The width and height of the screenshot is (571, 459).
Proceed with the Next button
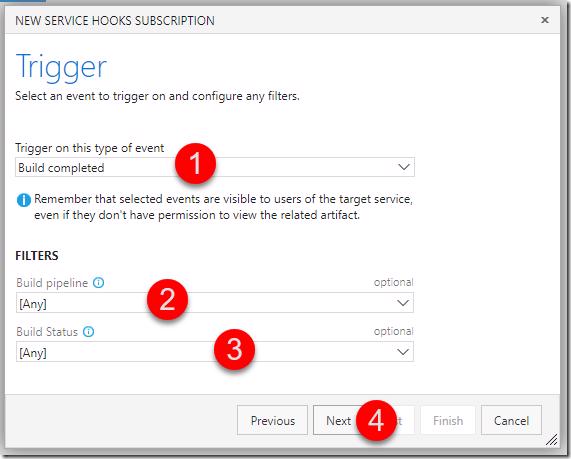point(339,420)
